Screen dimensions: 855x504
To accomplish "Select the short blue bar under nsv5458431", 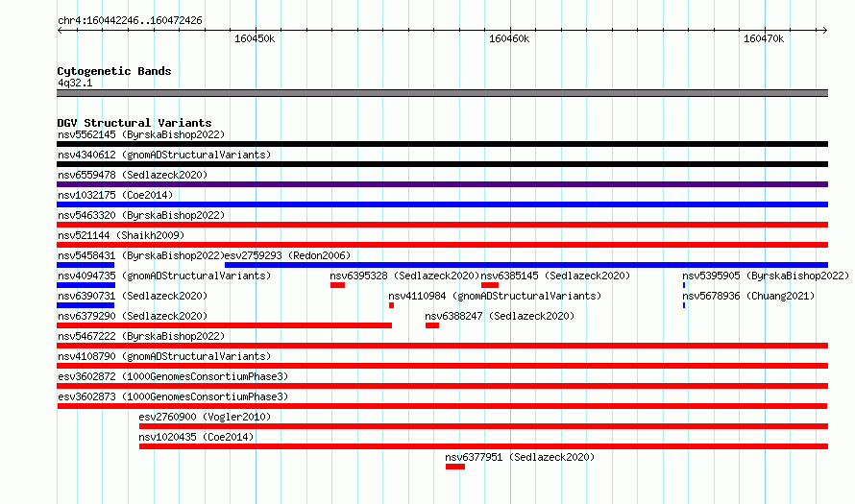I will (x=85, y=265).
